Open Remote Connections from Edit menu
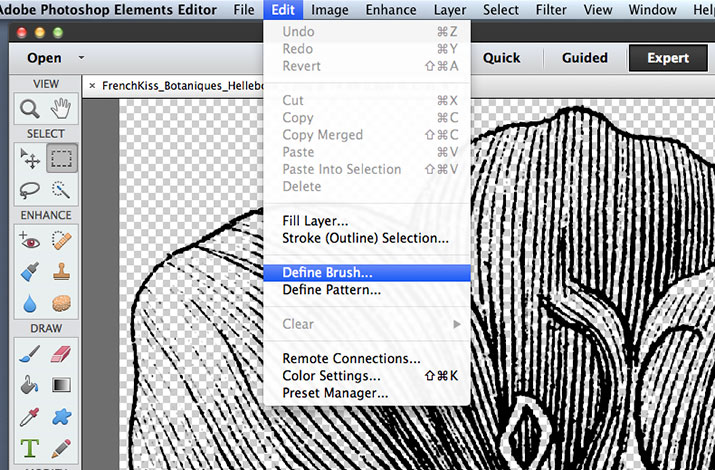This screenshot has height=470, width=715. [x=367, y=359]
